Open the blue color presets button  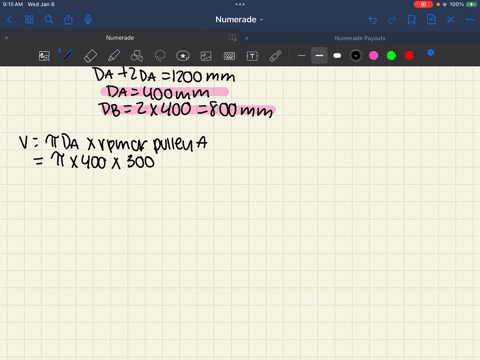click(x=427, y=55)
